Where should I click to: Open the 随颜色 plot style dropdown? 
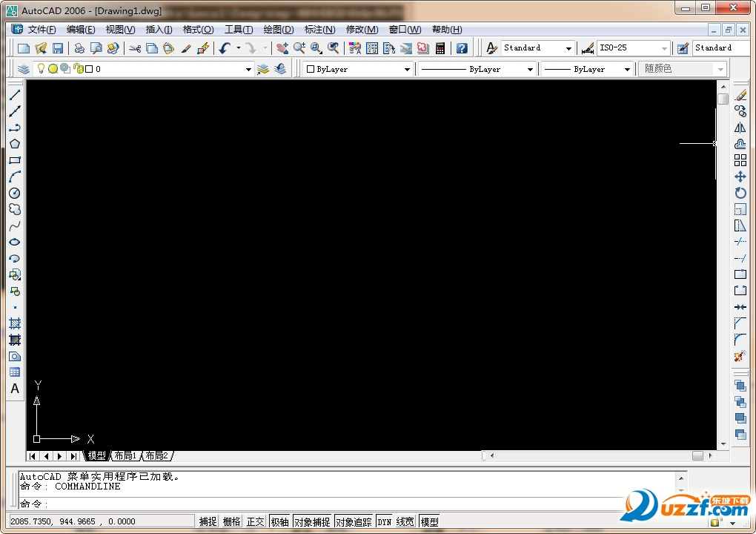pos(719,68)
